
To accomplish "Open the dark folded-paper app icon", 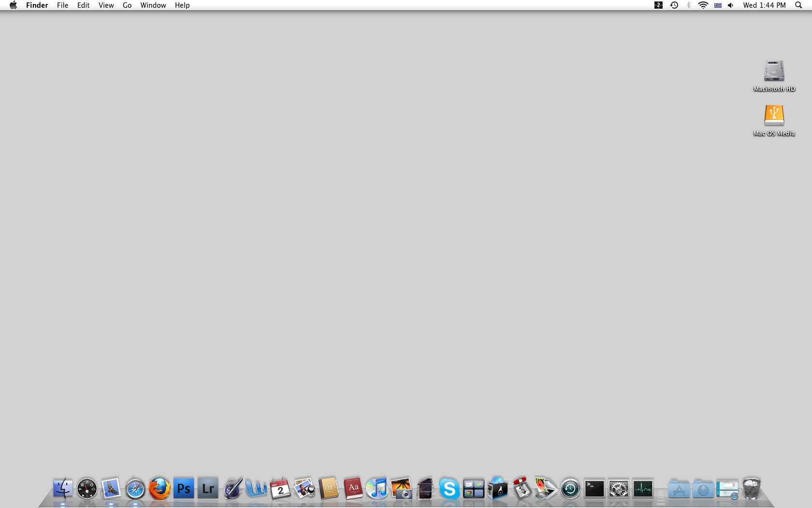I will tap(425, 489).
